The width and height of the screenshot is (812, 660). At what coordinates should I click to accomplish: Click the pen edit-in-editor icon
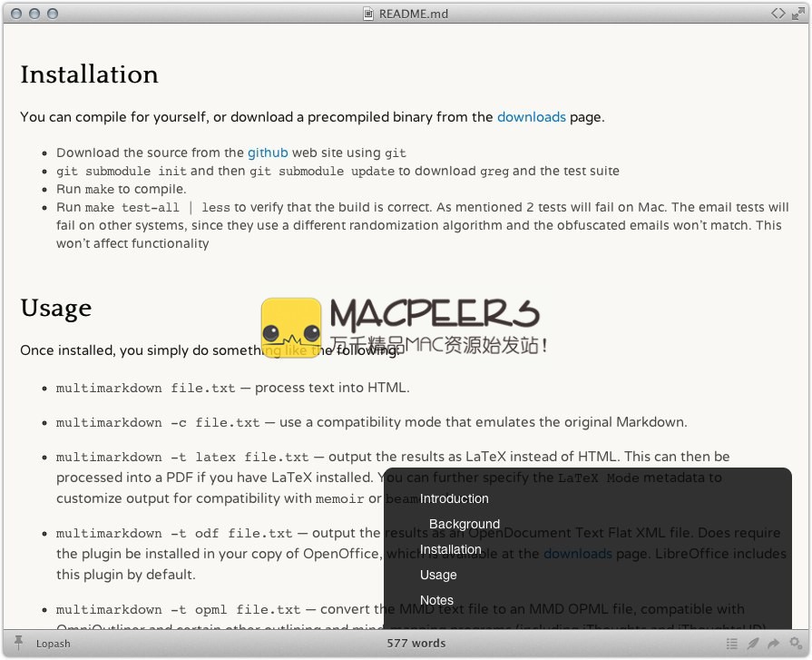pyautogui.click(x=753, y=644)
